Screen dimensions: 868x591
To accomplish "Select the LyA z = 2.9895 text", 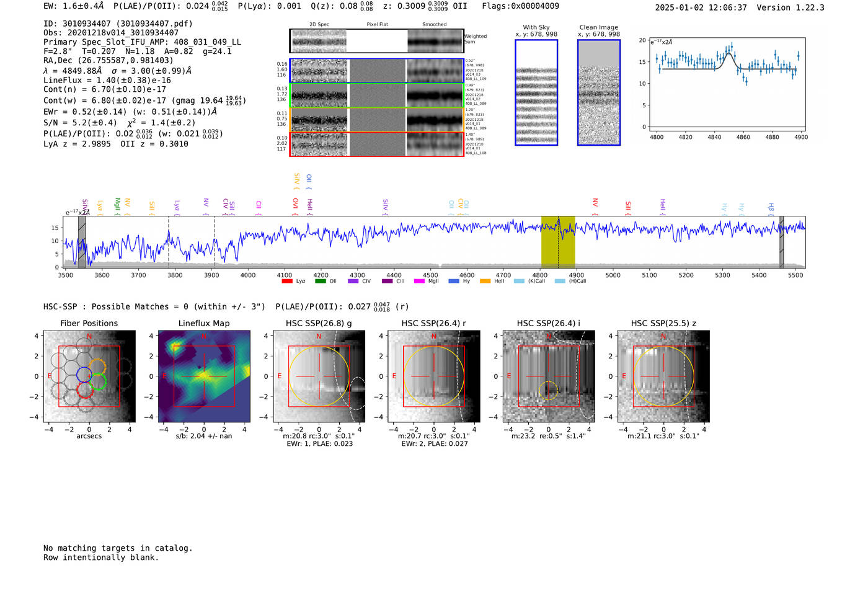I will click(77, 144).
